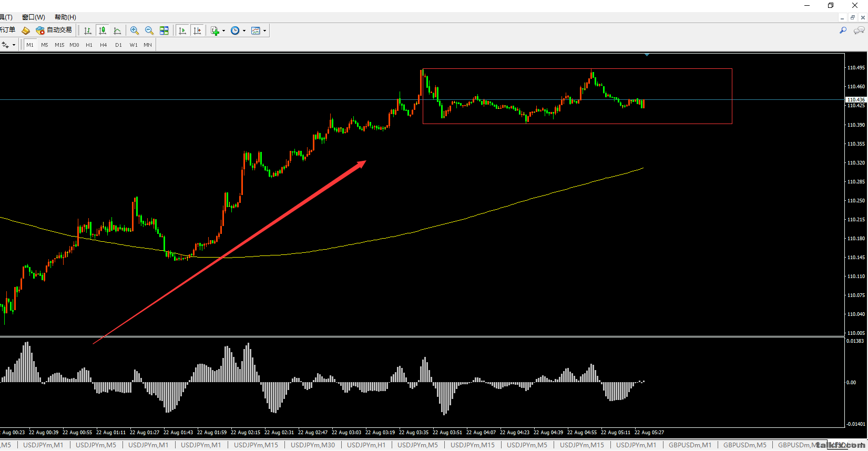Image resolution: width=868 pixels, height=451 pixels.
Task: Open MetaEditor with the yellow book icon
Action: [25, 30]
